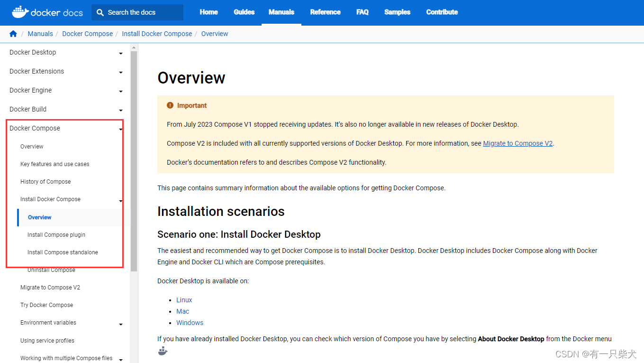Expand the Docker Extensions section
Screen dimensions: 644x363
pos(120,72)
